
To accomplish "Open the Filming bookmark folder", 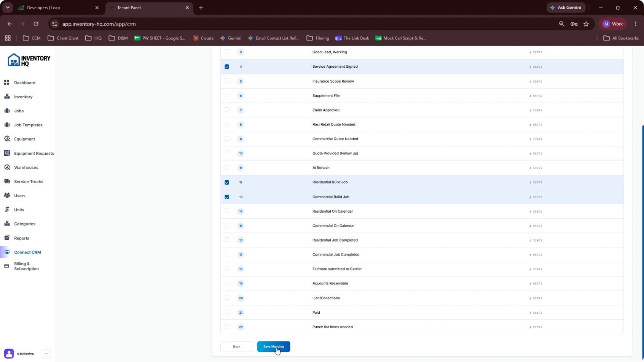I will click(318, 38).
